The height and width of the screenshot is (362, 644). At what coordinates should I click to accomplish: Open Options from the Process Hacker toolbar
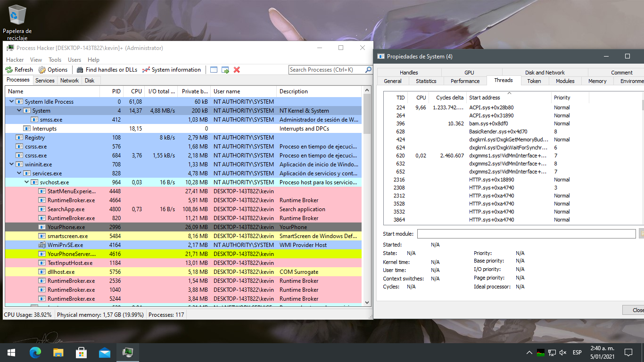pyautogui.click(x=53, y=70)
